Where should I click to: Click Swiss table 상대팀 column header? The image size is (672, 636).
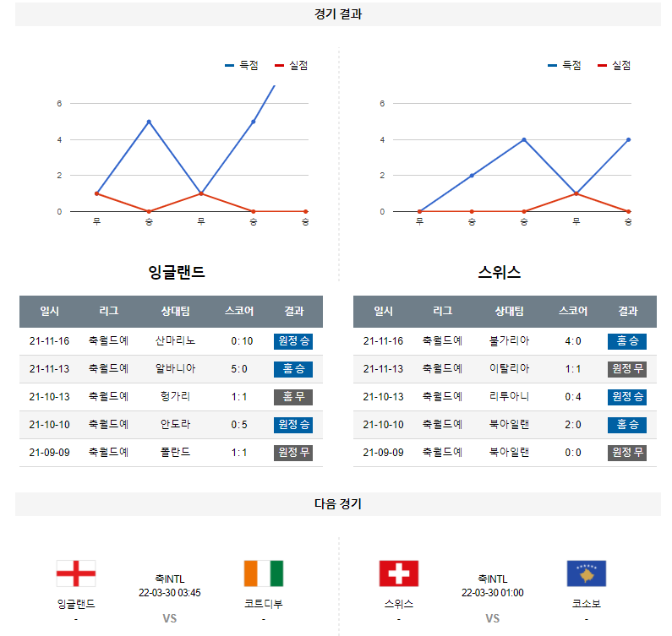(x=509, y=312)
